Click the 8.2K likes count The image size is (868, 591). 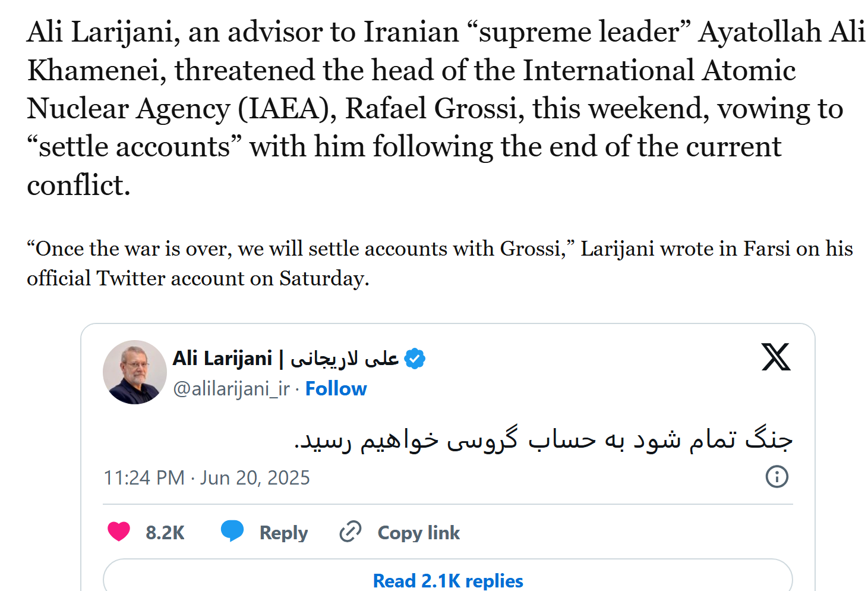coord(165,533)
